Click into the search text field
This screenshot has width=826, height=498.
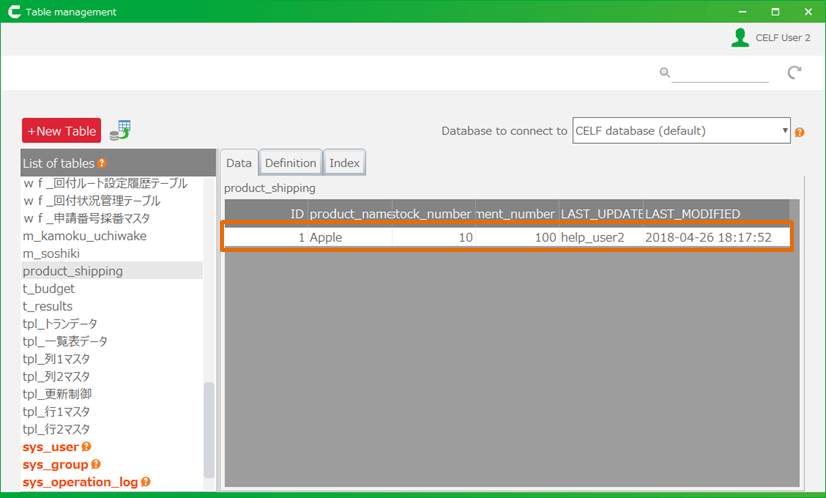click(720, 73)
